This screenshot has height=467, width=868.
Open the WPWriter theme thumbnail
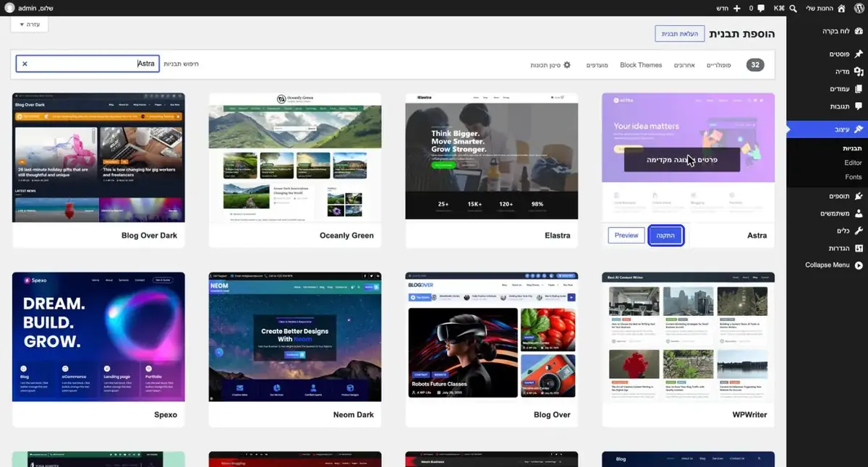688,337
